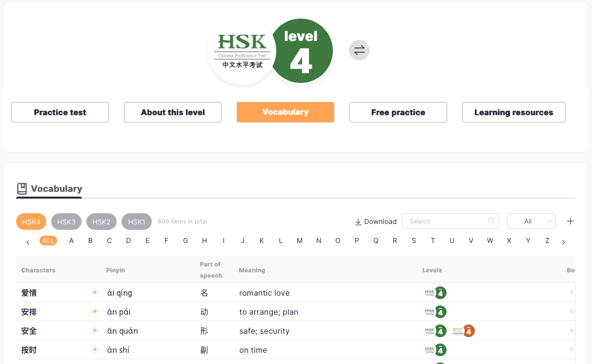The width and height of the screenshot is (592, 364).
Task: Filter vocabulary by letter A
Action: 71,241
